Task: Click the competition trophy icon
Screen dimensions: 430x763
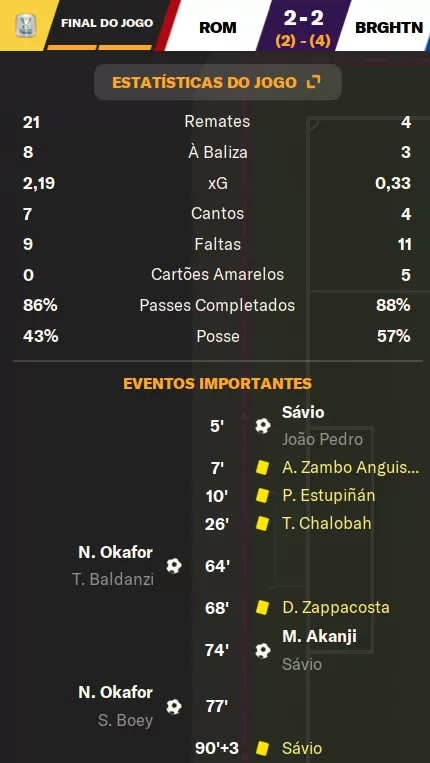Action: click(24, 25)
